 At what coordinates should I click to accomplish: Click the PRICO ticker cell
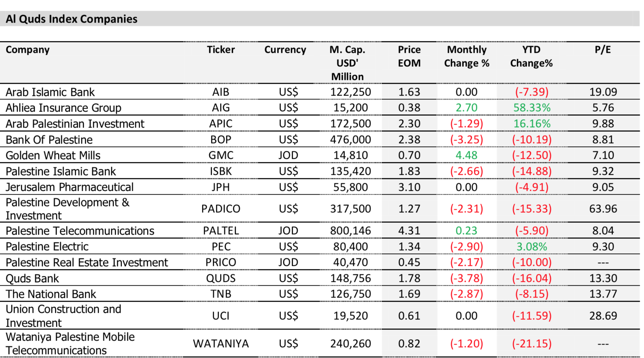[x=221, y=262]
